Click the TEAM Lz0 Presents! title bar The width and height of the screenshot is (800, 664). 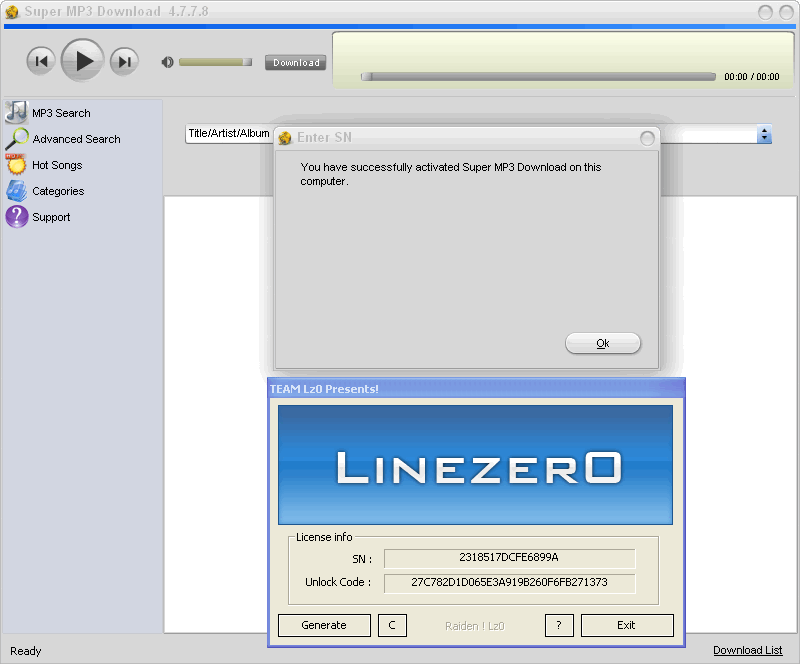[476, 389]
